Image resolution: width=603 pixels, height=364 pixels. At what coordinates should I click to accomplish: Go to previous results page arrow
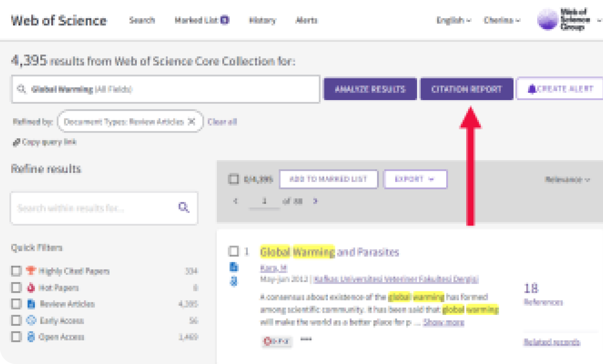click(x=235, y=201)
